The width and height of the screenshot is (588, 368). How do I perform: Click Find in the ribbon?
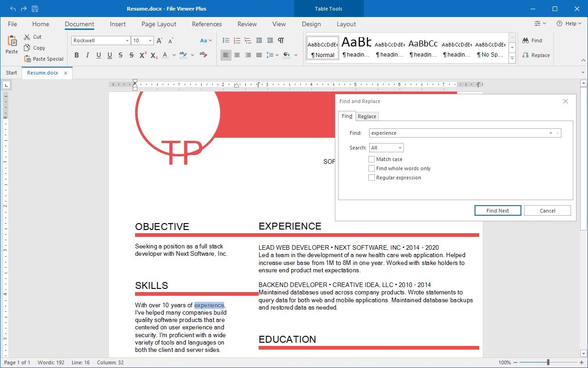coord(532,40)
